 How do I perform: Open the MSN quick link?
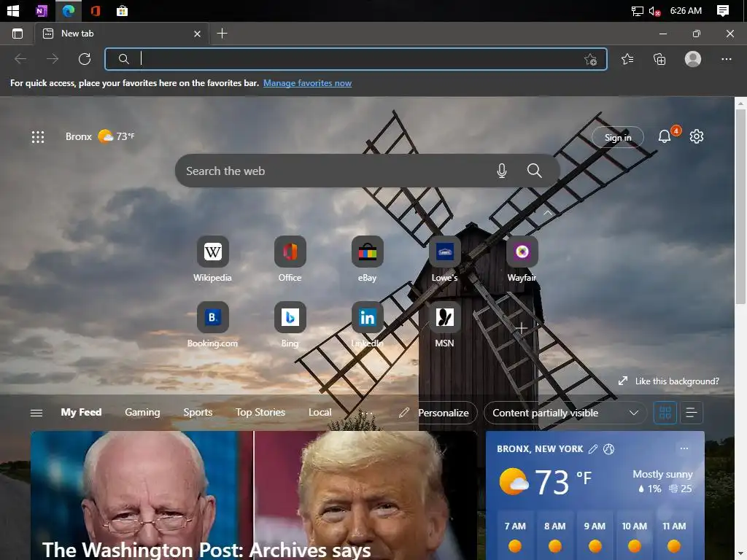tap(444, 324)
